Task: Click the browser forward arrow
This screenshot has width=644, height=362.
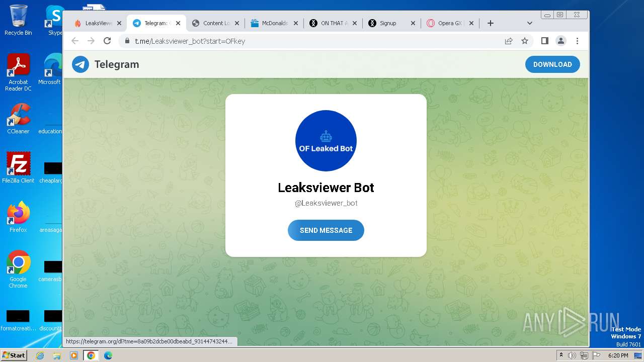Action: 91,41
